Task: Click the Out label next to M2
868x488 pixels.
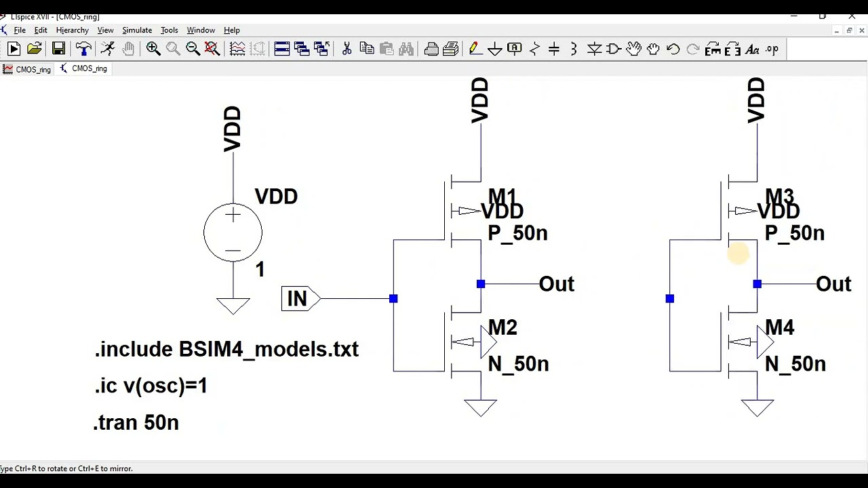Action: pyautogui.click(x=556, y=284)
